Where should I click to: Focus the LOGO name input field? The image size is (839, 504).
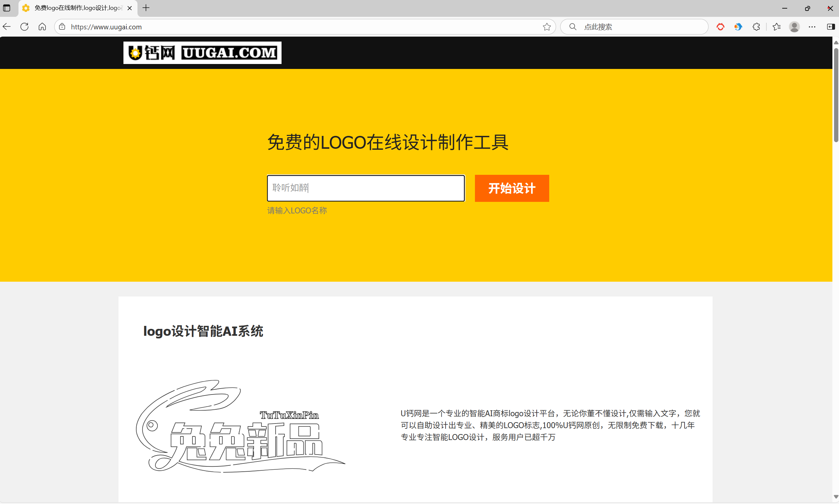pyautogui.click(x=366, y=188)
